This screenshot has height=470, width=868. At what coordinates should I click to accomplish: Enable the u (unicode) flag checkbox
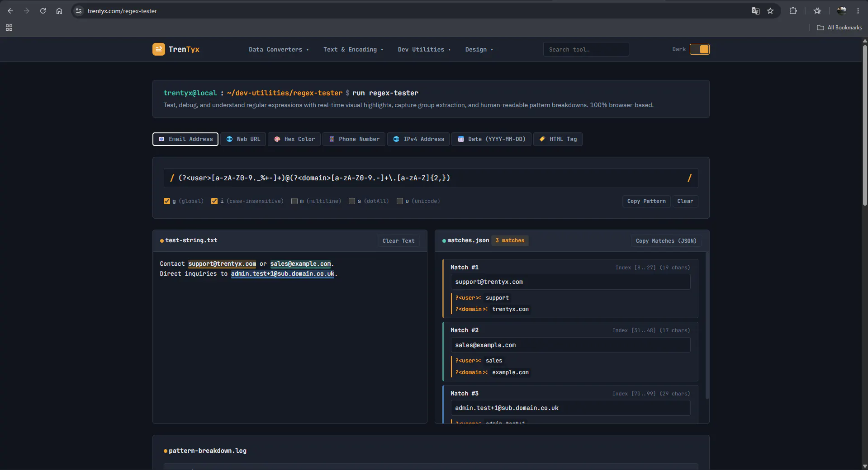pos(400,201)
